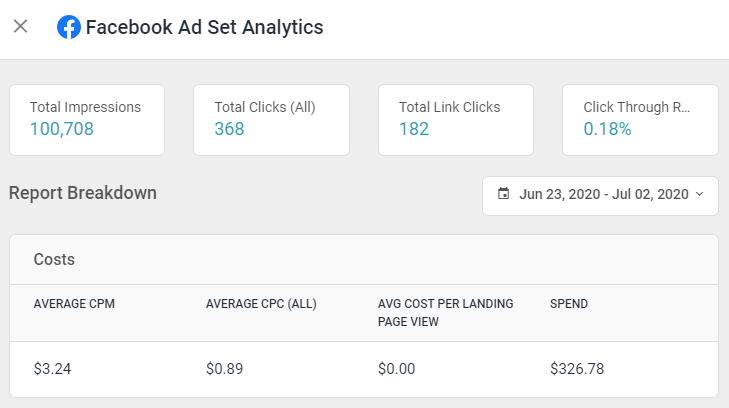Click the 100,708 impressions value
Image resolution: width=729 pixels, height=408 pixels.
(x=63, y=129)
